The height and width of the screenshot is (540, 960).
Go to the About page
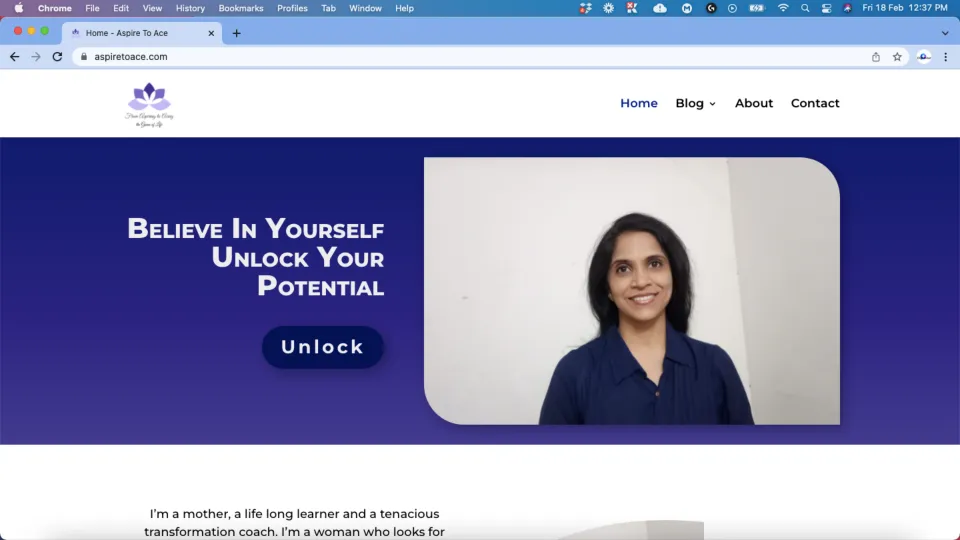click(x=753, y=103)
